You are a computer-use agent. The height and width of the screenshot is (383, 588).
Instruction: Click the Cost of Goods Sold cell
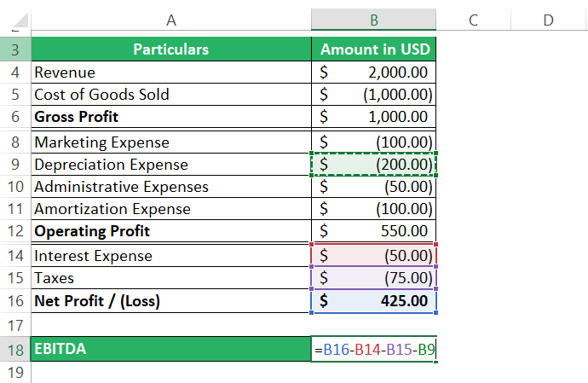click(x=170, y=95)
